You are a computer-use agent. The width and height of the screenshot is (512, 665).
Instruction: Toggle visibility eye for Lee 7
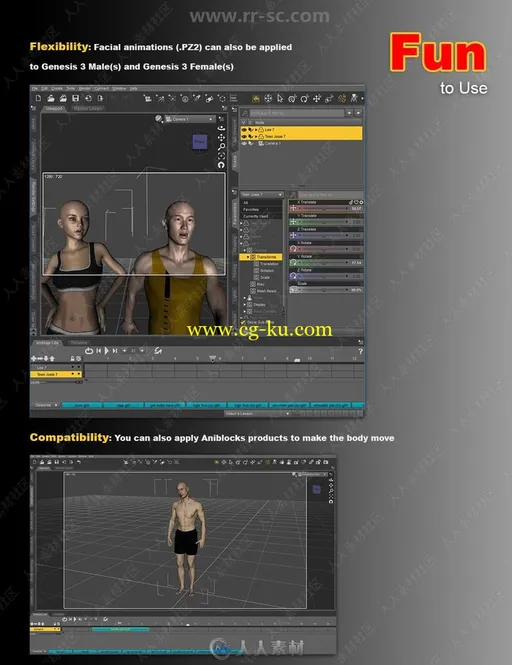[x=244, y=129]
